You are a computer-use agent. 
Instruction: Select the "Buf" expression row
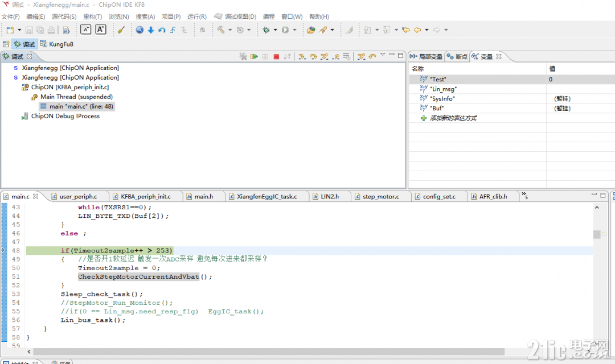pyautogui.click(x=512, y=108)
